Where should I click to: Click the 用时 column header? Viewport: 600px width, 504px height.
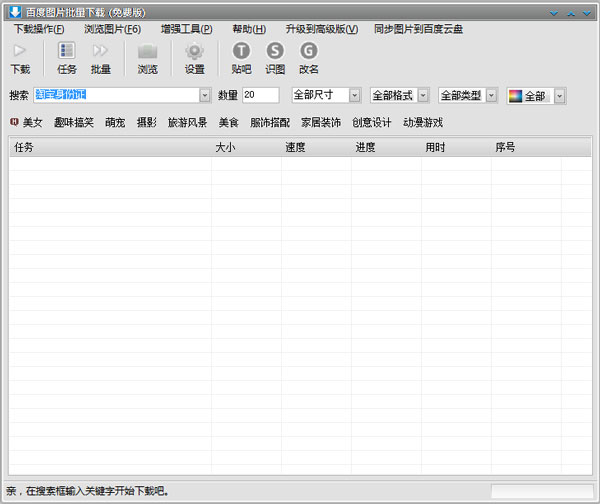[457, 147]
